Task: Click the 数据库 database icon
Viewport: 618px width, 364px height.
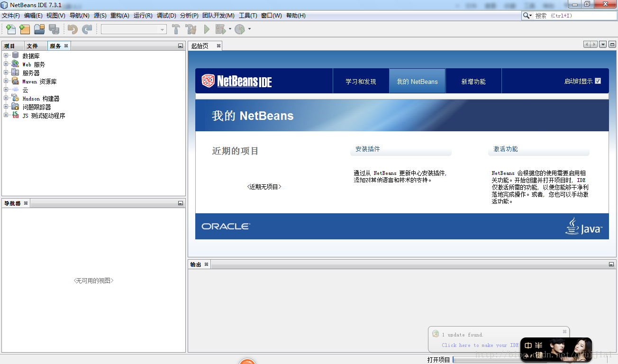Action: (16, 55)
